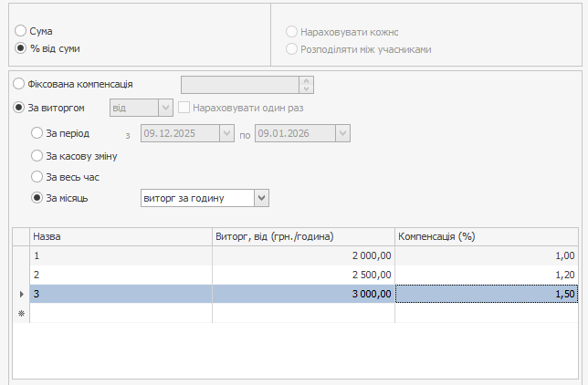Image resolution: width=588 pixels, height=385 pixels.
Task: Select the 'Сума' radio button
Action: tap(21, 32)
